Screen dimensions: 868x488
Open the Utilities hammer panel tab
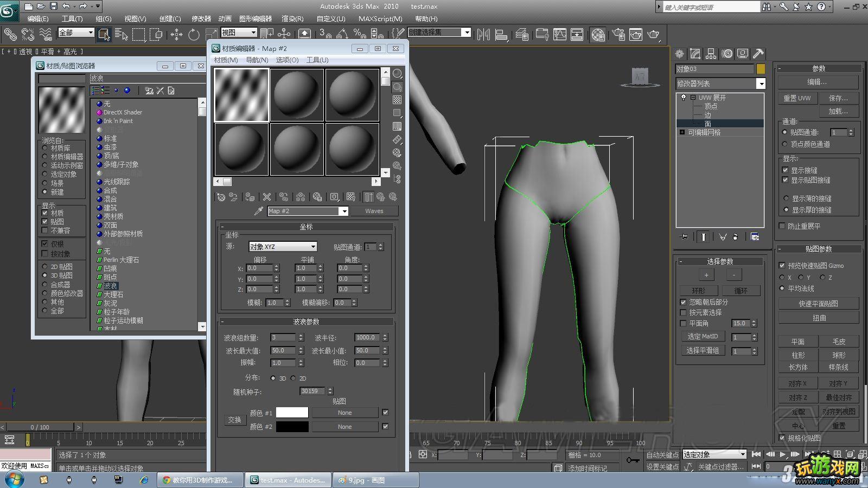coord(758,54)
